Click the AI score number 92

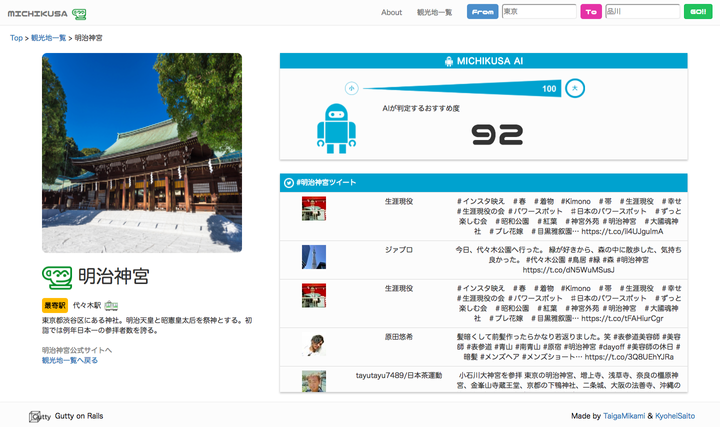497,135
